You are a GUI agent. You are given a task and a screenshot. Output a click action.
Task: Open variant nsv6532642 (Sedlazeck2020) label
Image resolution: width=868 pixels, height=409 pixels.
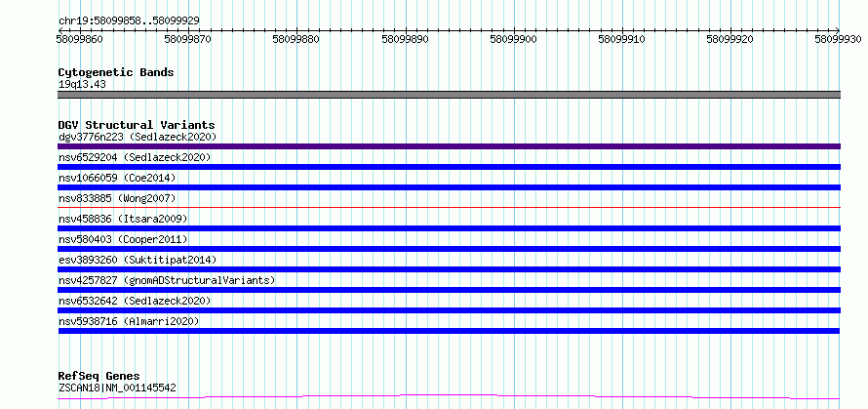[135, 301]
